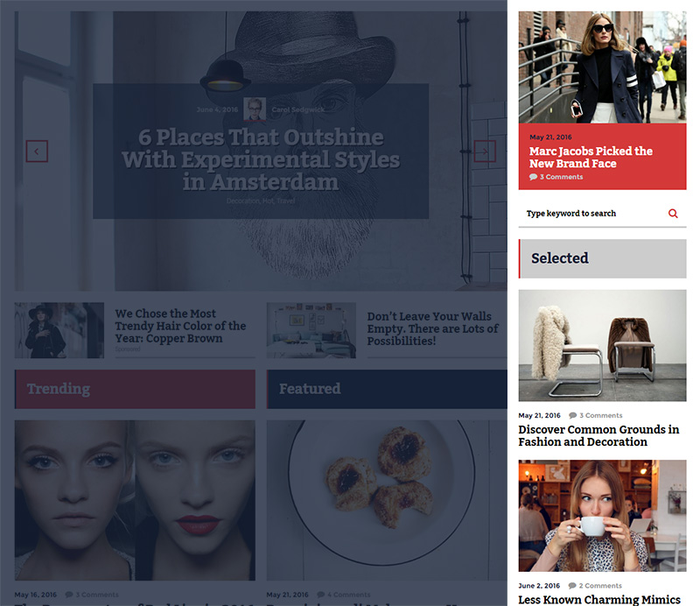Image resolution: width=700 pixels, height=606 pixels.
Task: Click '3 Comments' under Marc Jacobs headline
Action: point(561,177)
